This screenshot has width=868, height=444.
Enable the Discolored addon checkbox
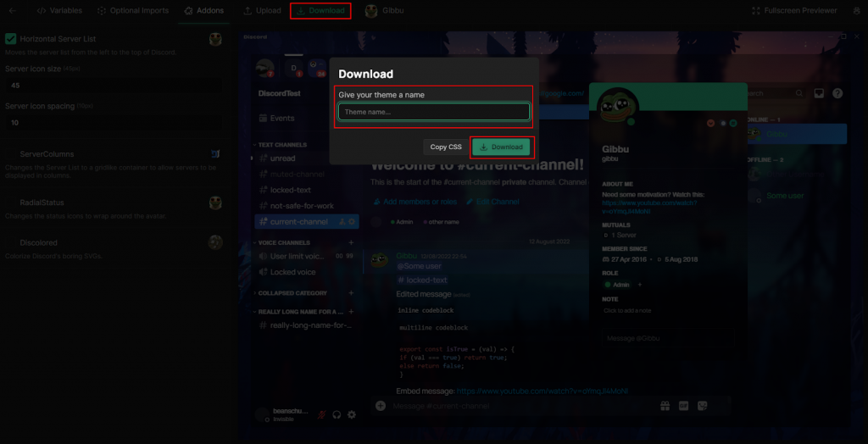tap(10, 242)
